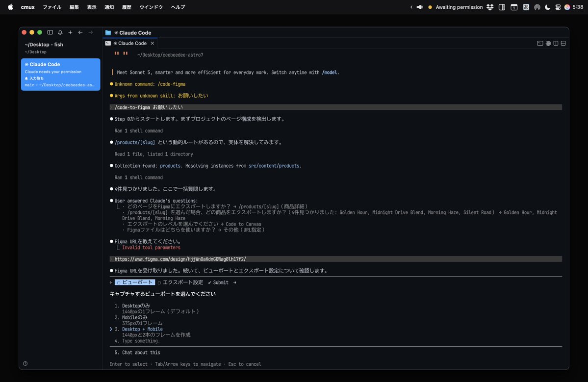Toggle the cmux sidebar panel icon
The image size is (588, 382).
click(x=50, y=33)
